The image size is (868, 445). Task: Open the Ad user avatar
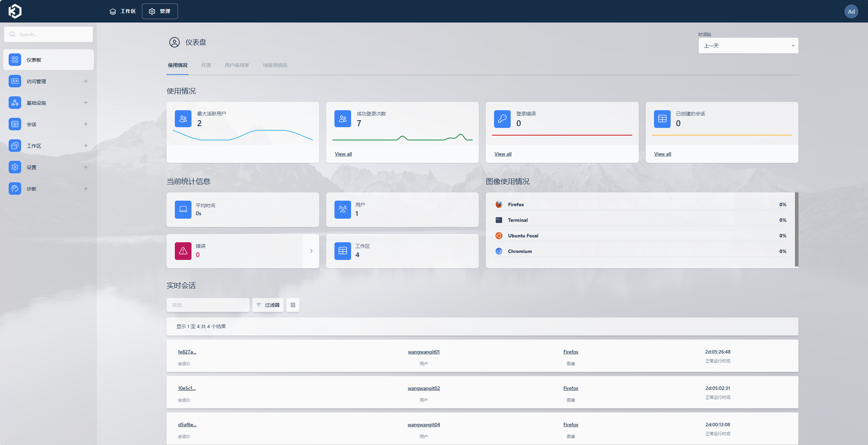[851, 11]
